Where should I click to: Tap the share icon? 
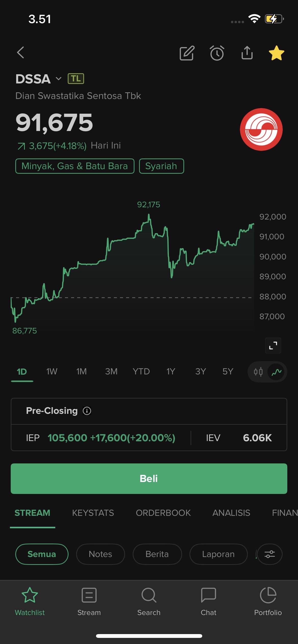pos(247,53)
